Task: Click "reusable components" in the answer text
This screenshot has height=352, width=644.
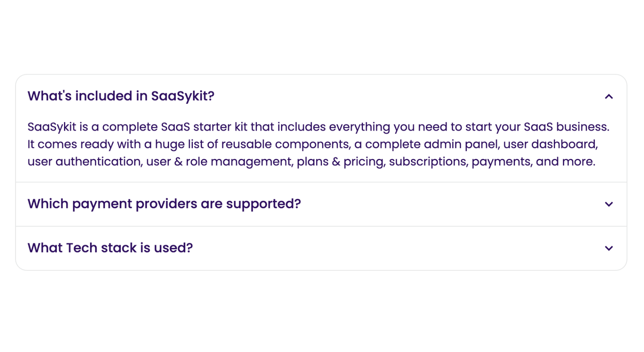Action: [x=285, y=144]
